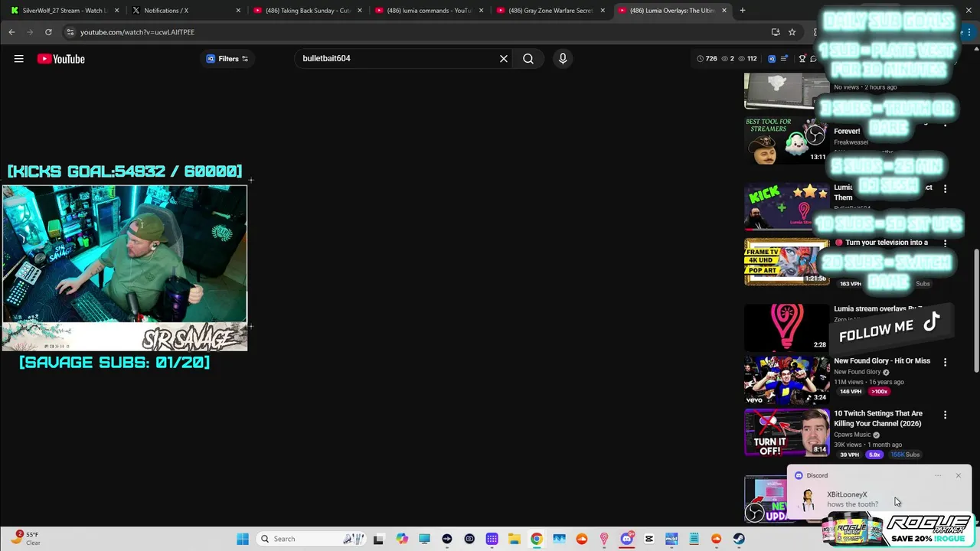The height and width of the screenshot is (551, 980).
Task: Open Best Tool For Streamers thumbnail
Action: (787, 140)
